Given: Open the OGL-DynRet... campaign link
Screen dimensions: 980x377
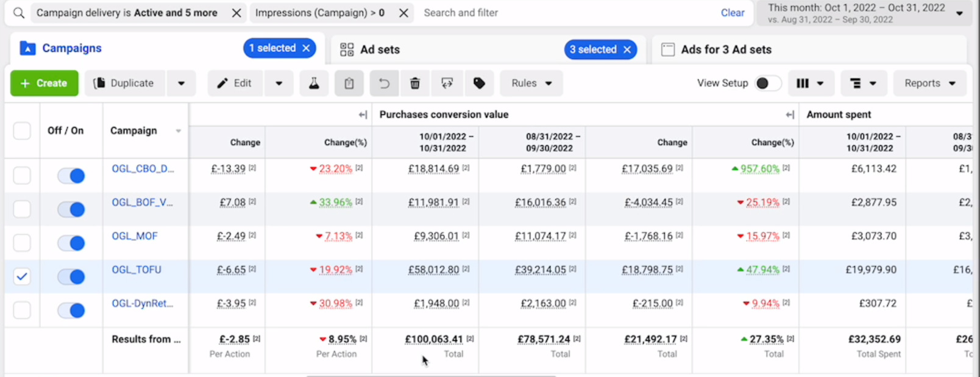Looking at the screenshot, I should [x=142, y=303].
